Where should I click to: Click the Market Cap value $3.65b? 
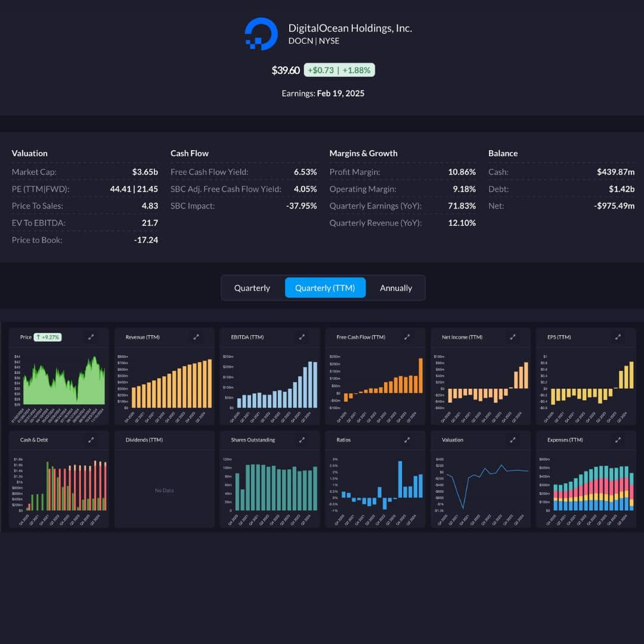[x=145, y=172]
